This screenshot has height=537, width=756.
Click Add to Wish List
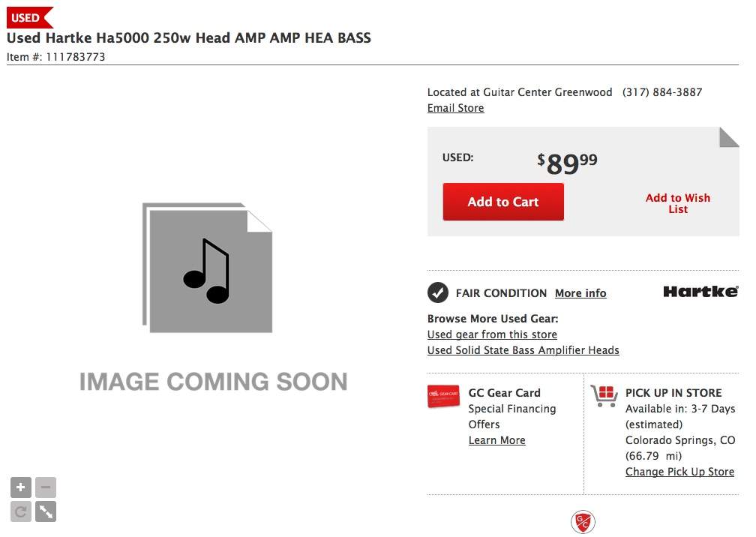coord(678,203)
